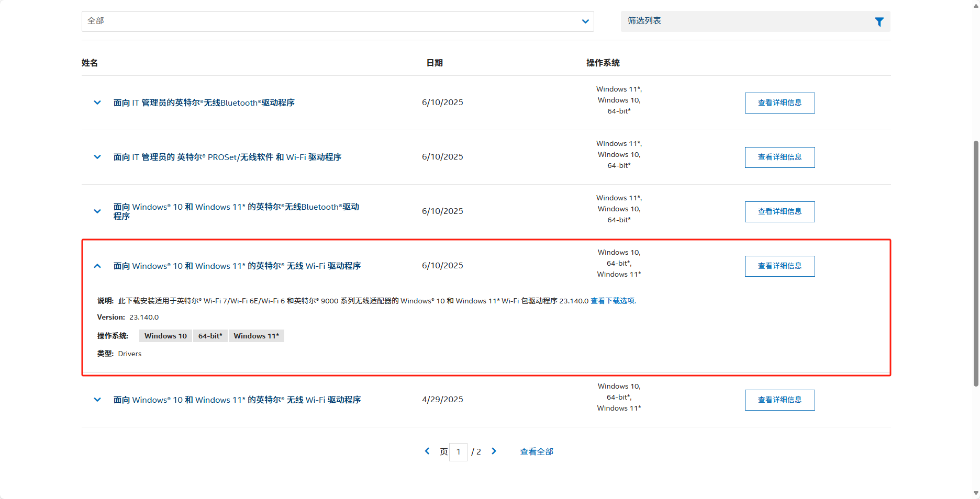Image resolution: width=980 pixels, height=499 pixels.
Task: Click 查看详细信息 for IT Bluetooth driver
Action: [x=779, y=103]
